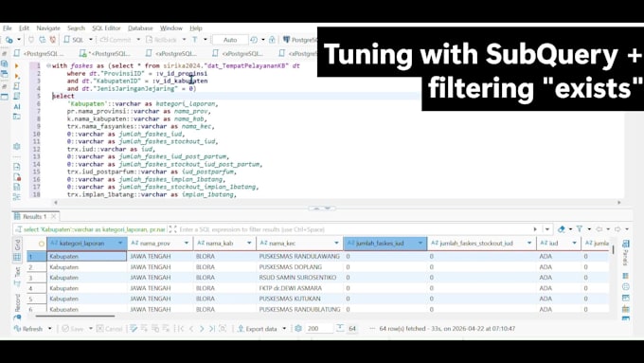Open the File menu
This screenshot has height=363, width=644.
coord(8,27)
